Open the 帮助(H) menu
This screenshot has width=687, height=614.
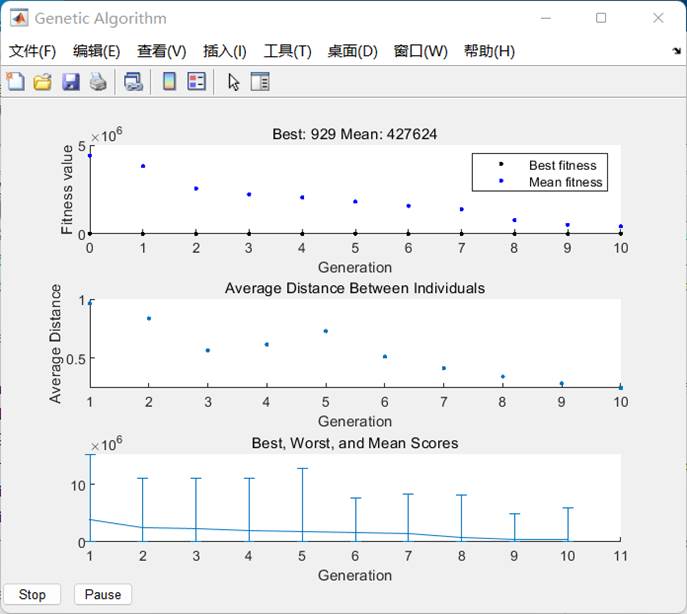tap(489, 52)
